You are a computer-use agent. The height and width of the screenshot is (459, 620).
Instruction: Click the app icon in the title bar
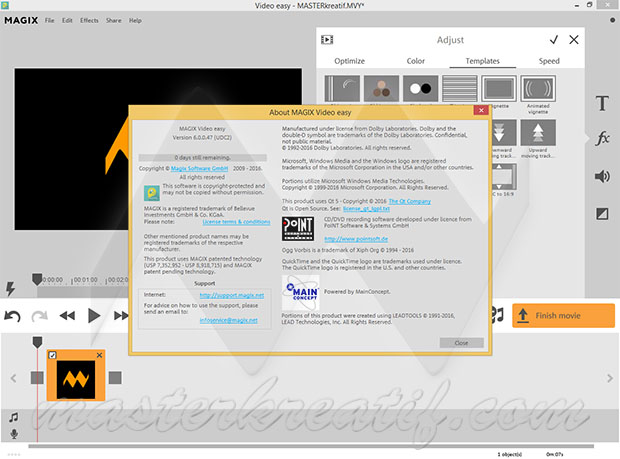5,5
